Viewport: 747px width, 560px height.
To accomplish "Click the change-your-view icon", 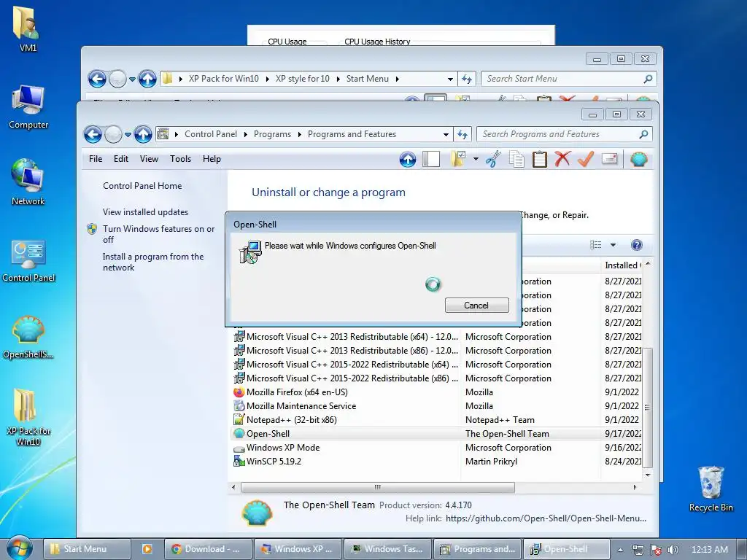I will tap(595, 245).
